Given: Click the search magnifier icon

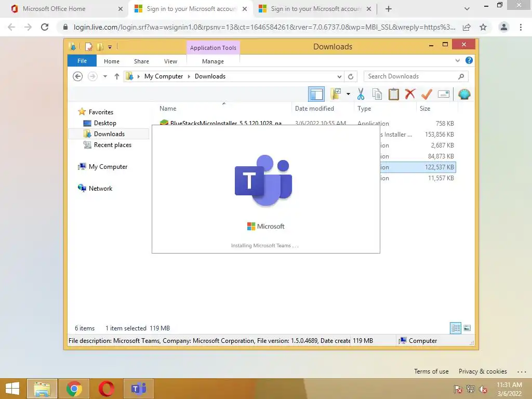Looking at the screenshot, I should [461, 76].
